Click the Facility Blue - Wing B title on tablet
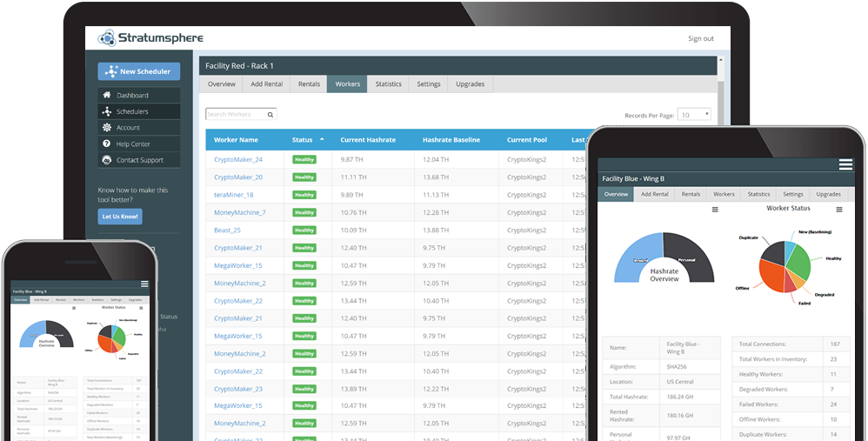This screenshot has height=441, width=868. (633, 178)
